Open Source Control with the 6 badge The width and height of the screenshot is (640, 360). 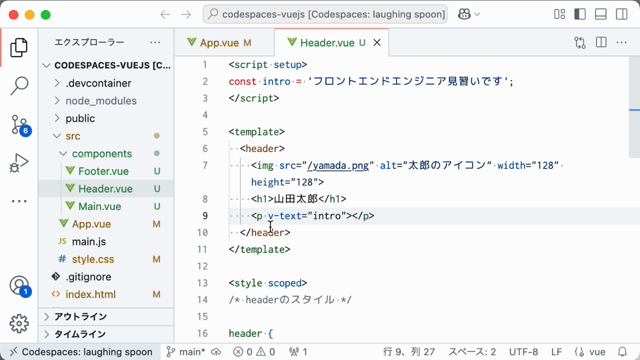tap(20, 125)
